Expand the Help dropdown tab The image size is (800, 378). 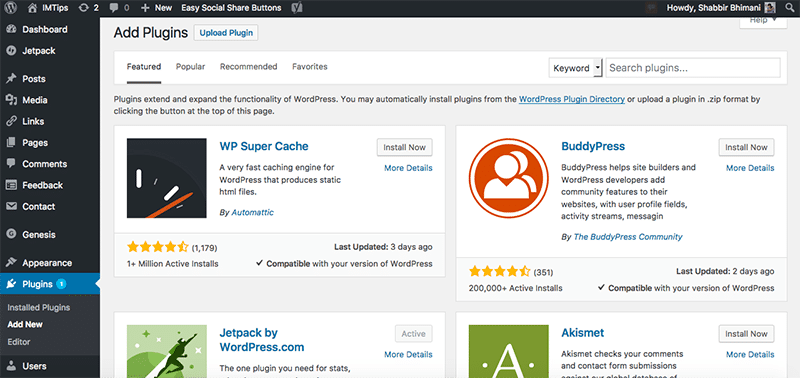point(763,21)
